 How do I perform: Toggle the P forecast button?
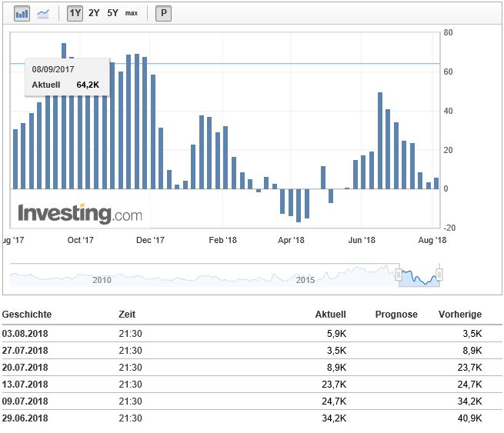[x=164, y=13]
